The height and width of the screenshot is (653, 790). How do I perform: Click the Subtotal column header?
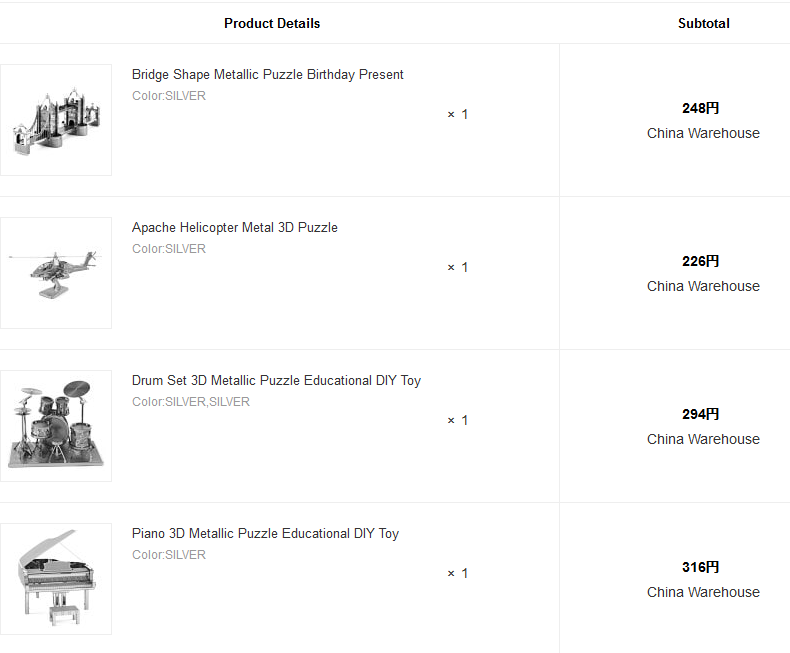tap(703, 23)
